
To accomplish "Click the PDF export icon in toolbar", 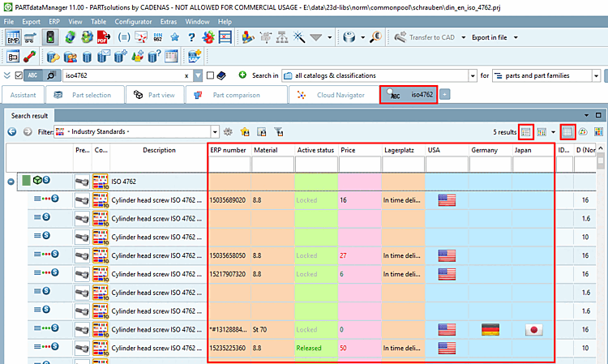I will 104,37.
